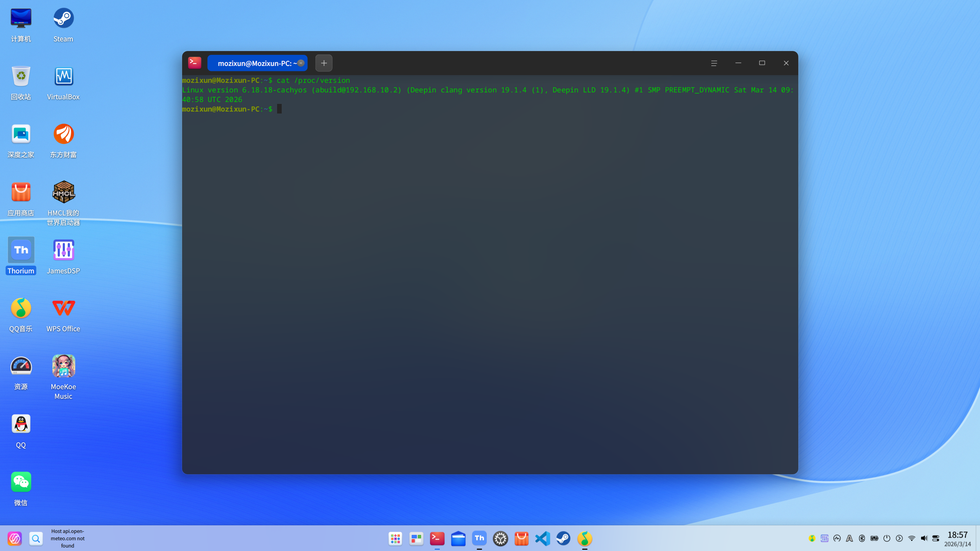The height and width of the screenshot is (551, 980).
Task: Open the launcher app grid in dock
Action: coord(395,538)
